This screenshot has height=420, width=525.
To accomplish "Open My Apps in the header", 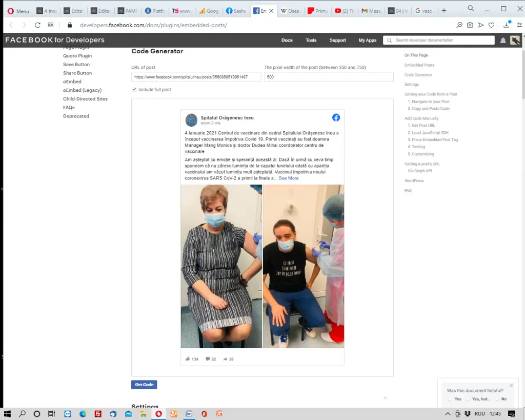I will pos(367,40).
